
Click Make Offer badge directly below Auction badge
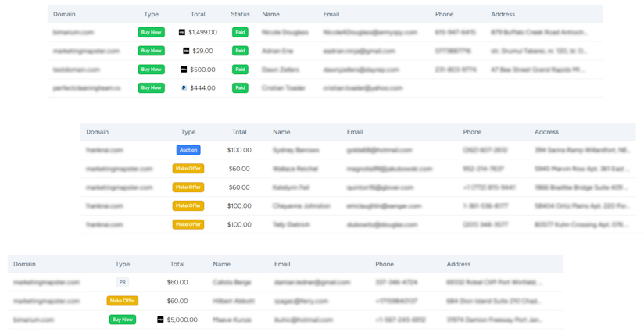pos(188,168)
